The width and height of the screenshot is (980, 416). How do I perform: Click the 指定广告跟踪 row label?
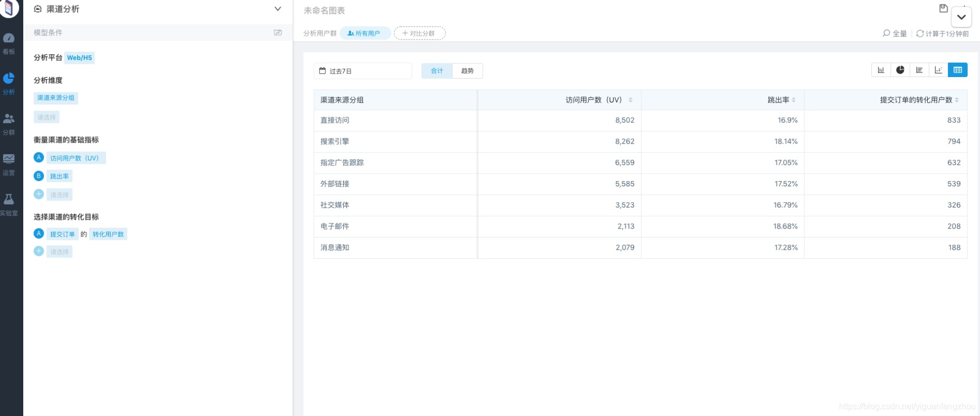[342, 163]
